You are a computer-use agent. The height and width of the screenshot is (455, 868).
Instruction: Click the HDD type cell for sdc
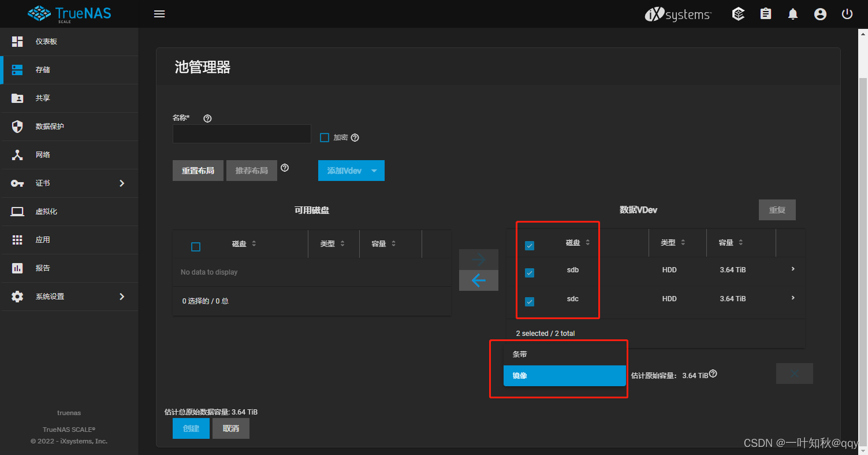tap(669, 299)
